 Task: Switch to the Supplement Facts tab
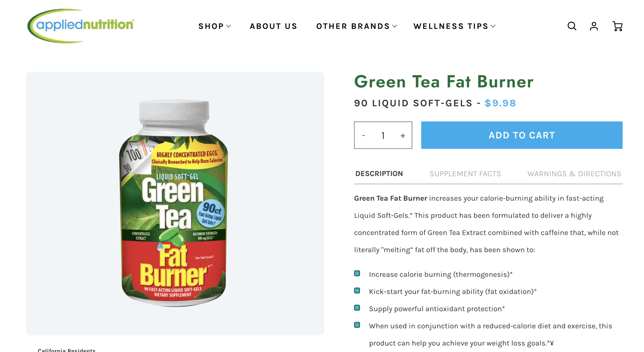tap(465, 174)
